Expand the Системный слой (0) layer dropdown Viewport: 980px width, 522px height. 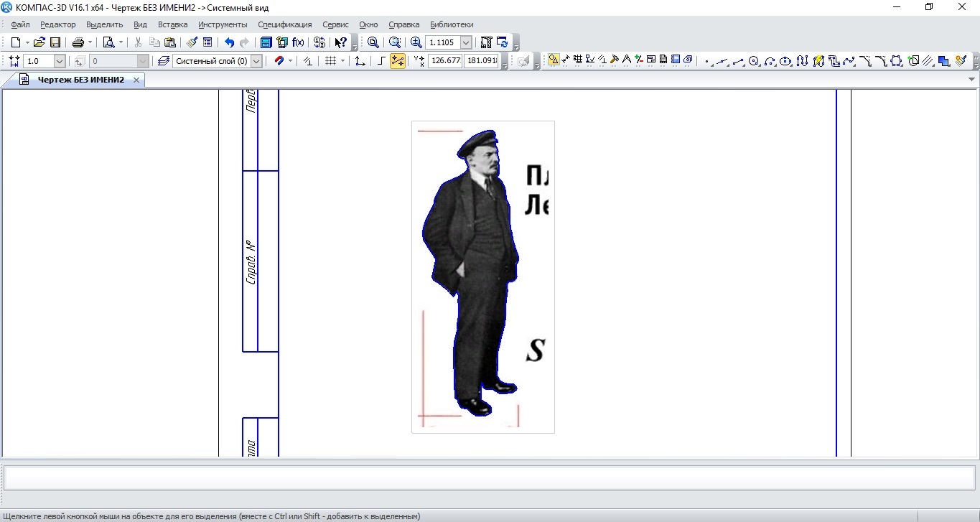point(256,62)
